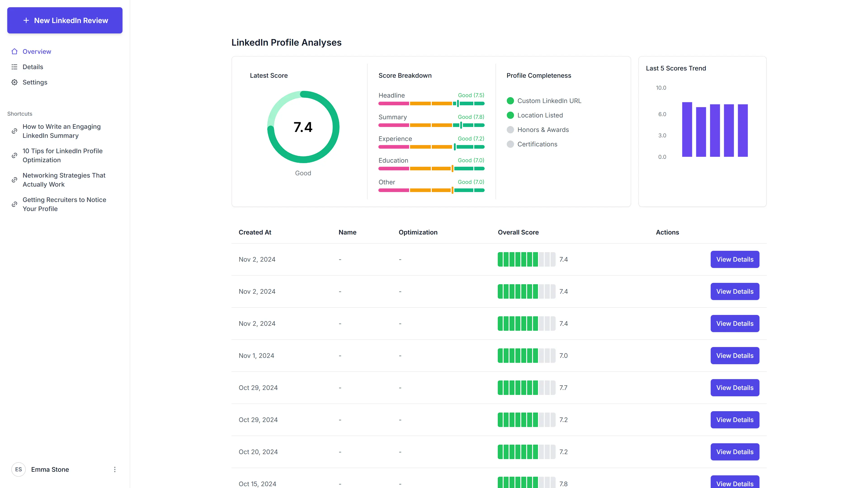This screenshot has width=868, height=488.
Task: Click the Education score bar
Action: click(431, 169)
